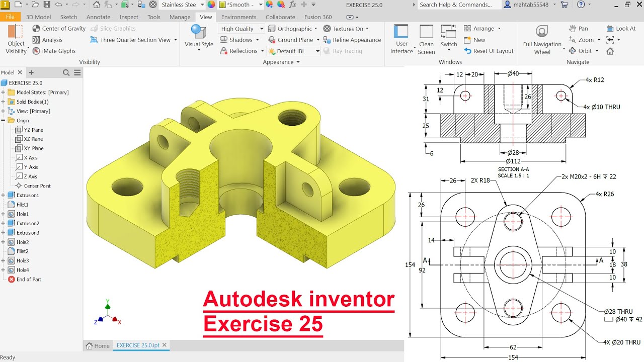
Task: Activate Clean Screen mode
Action: pyautogui.click(x=426, y=39)
